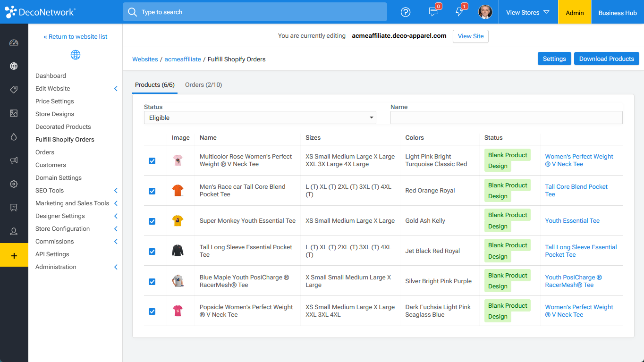Open the Status dropdown showing Eligible
Screen dimensions: 644x362
click(x=260, y=117)
